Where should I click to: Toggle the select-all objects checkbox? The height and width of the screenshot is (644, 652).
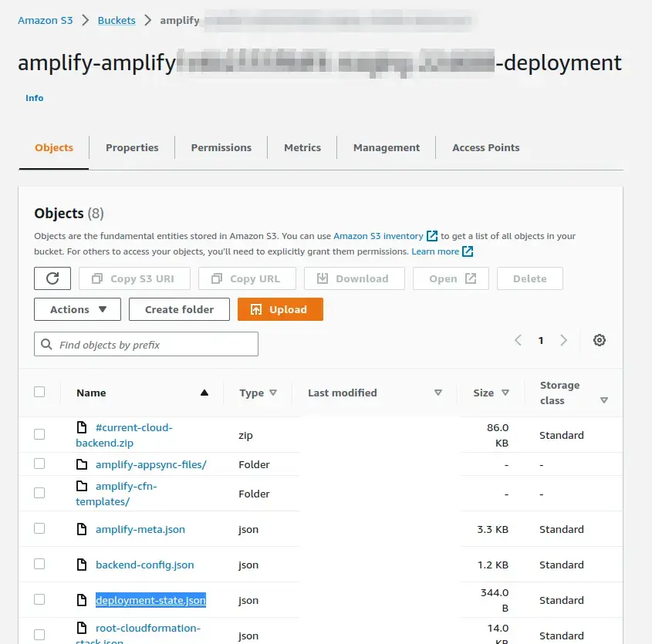pos(39,392)
